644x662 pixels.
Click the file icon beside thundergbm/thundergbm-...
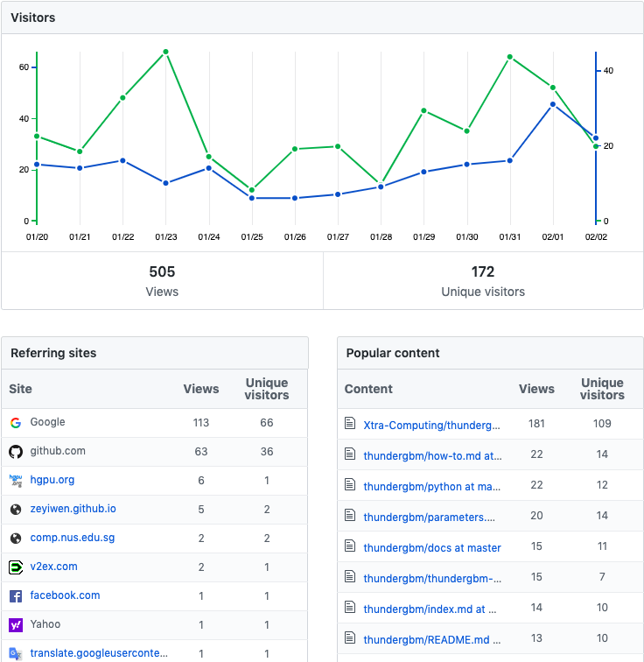350,576
